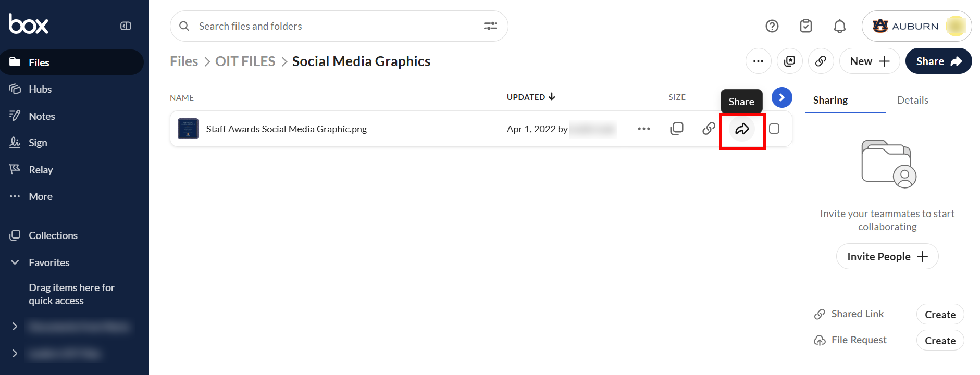Click Invite People button
This screenshot has width=980, height=375.
(887, 257)
